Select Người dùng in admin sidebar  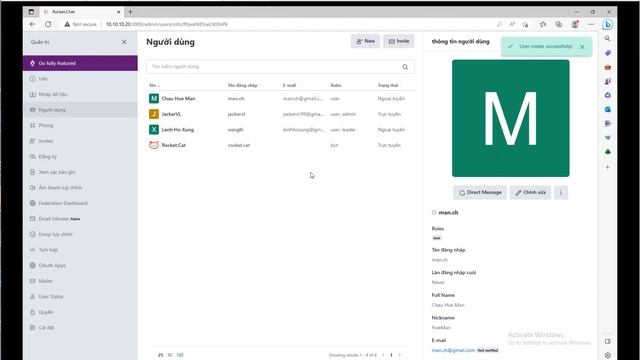[80, 110]
